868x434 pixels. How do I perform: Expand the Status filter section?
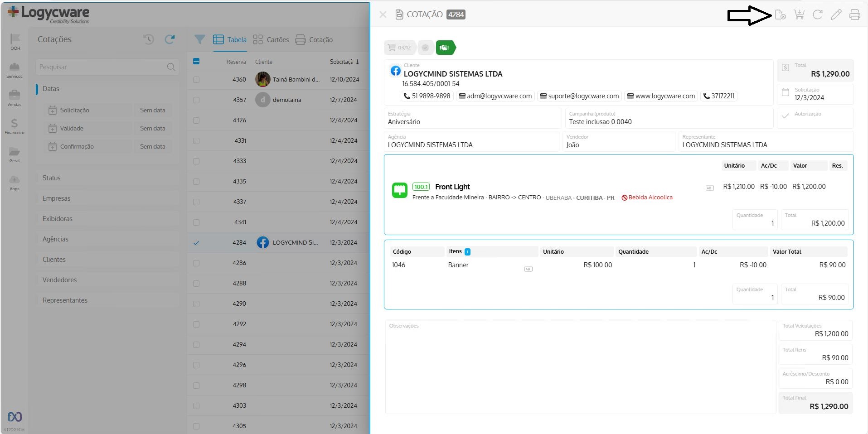coord(107,178)
